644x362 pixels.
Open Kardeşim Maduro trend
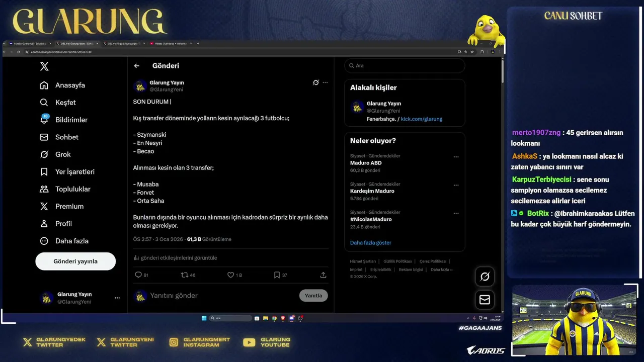[x=372, y=191]
